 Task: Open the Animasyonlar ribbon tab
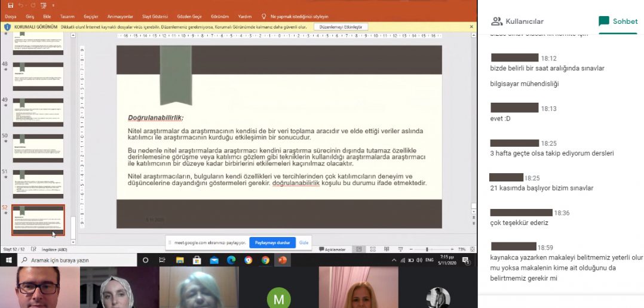[120, 17]
